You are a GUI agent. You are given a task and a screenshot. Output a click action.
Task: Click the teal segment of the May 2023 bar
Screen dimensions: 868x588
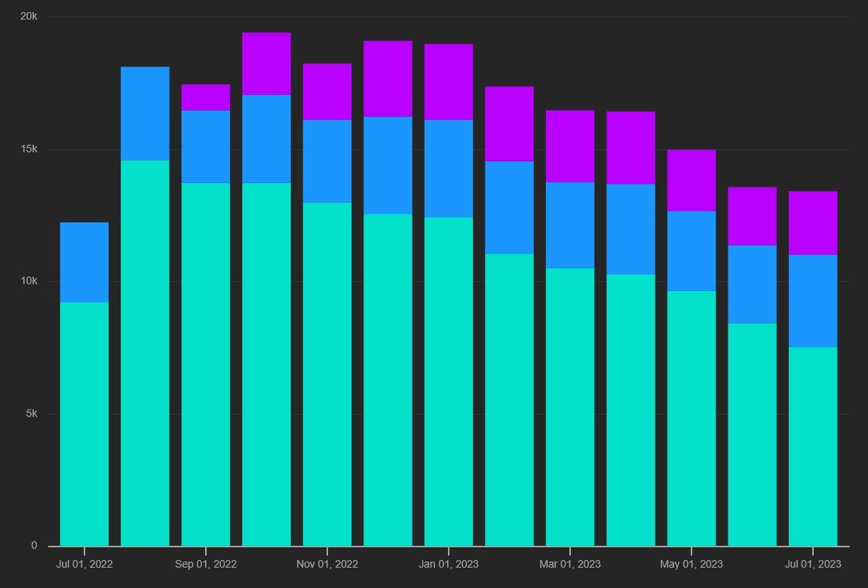pyautogui.click(x=692, y=418)
